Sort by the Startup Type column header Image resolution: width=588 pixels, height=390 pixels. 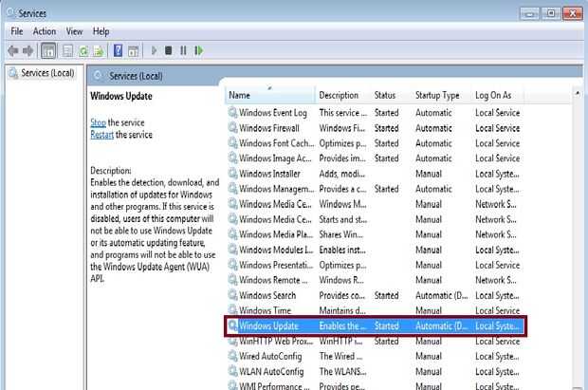coord(441,95)
